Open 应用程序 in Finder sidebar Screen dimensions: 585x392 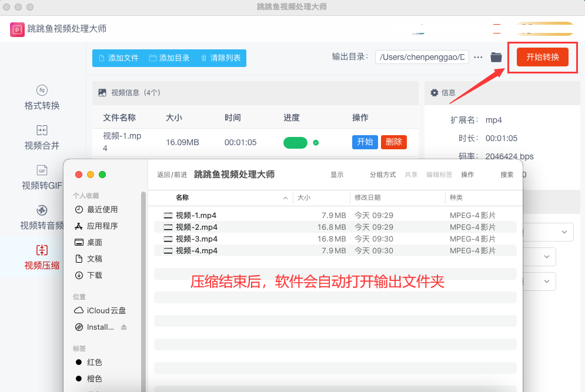coord(96,226)
